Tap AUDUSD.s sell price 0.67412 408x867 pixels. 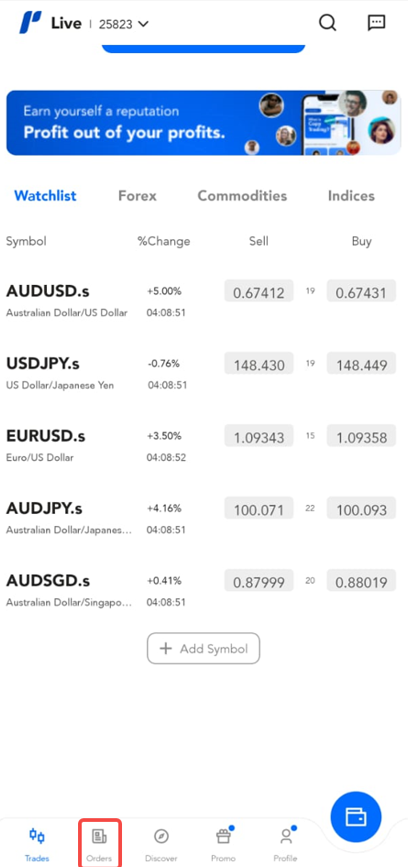click(259, 291)
